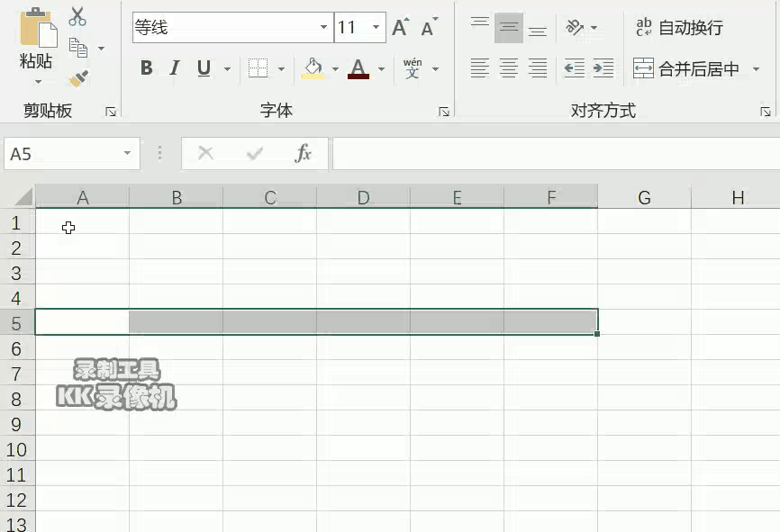780x532 pixels.
Task: Click the Cut scissors icon
Action: (x=77, y=16)
